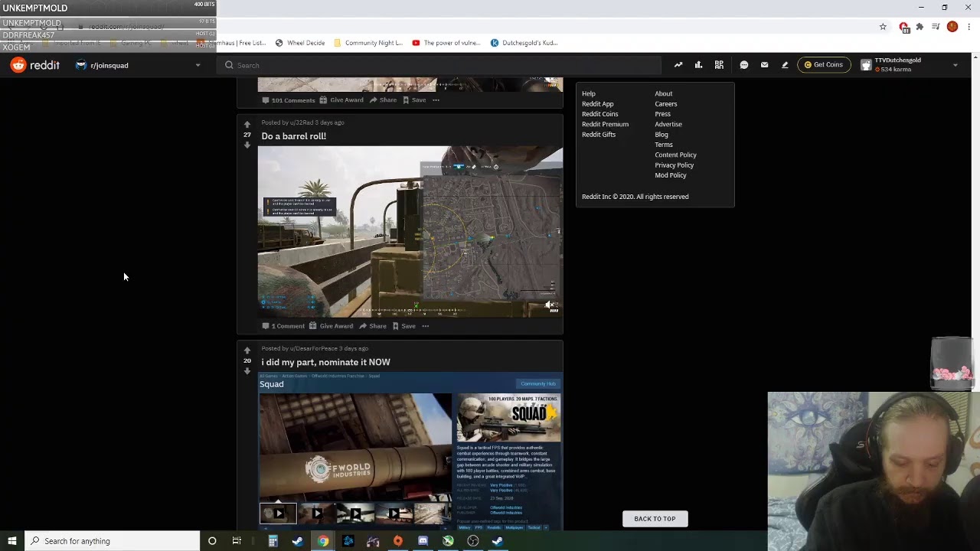Open the Popular trending arrow icon
This screenshot has width=980, height=551.
[x=678, y=65]
